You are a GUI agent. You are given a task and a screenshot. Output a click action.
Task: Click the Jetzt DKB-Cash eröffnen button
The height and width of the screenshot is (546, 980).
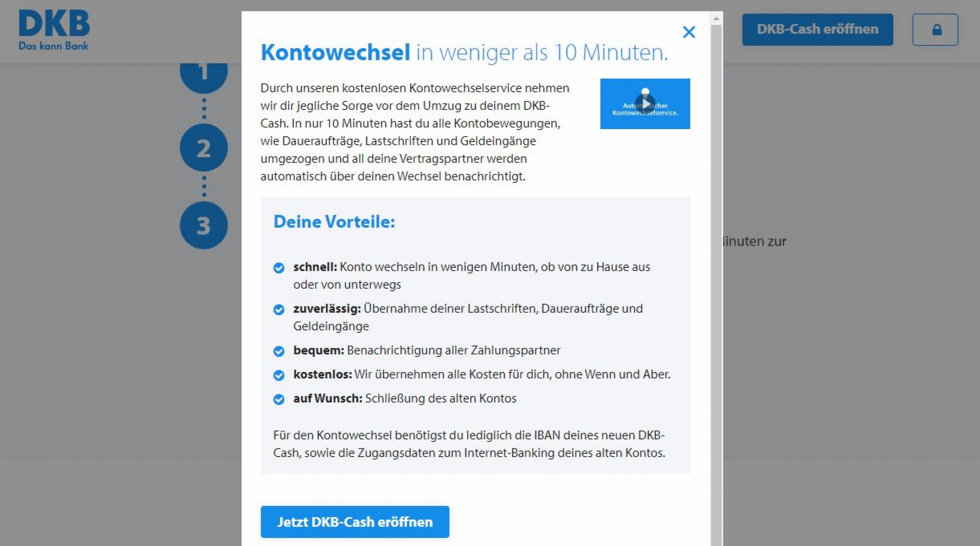[x=355, y=522]
